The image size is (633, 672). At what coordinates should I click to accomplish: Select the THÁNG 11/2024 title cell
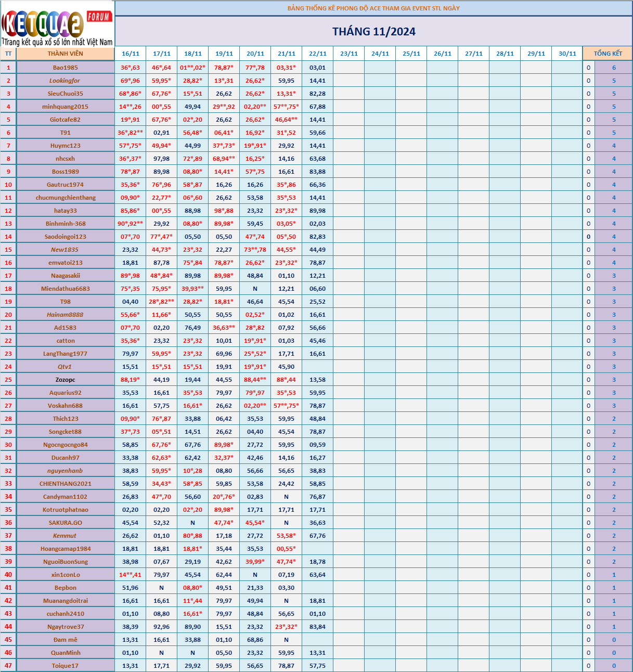374,32
